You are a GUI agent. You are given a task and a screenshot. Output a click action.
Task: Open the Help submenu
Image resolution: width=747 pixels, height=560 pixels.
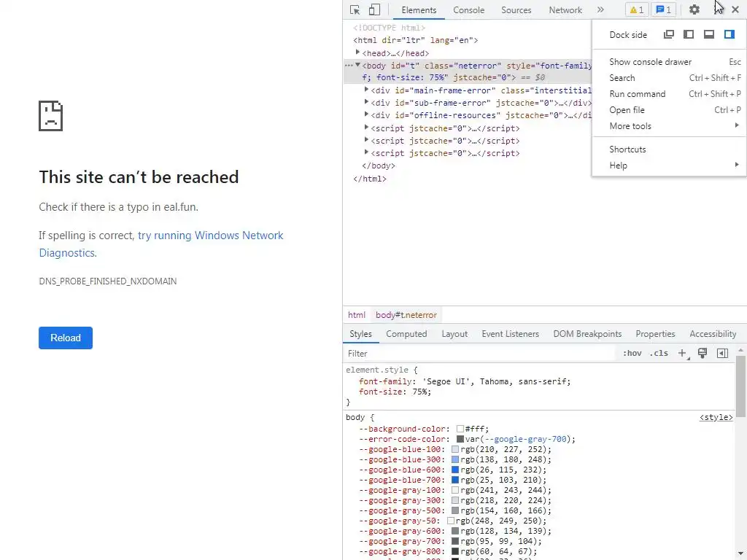(670, 166)
